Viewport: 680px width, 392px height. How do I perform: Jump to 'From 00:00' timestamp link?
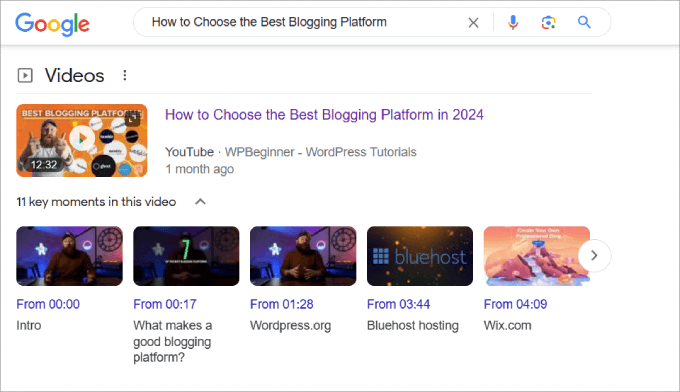tap(48, 304)
